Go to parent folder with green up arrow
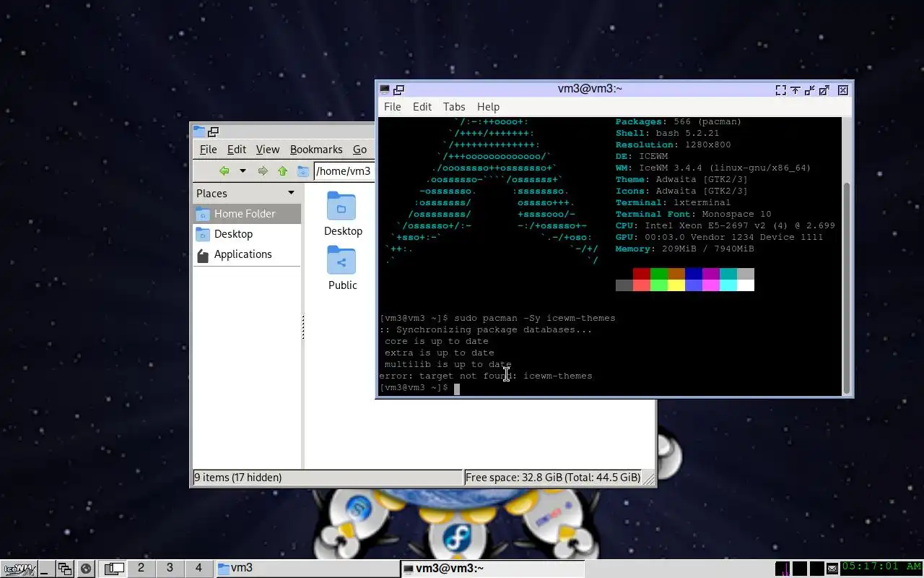The image size is (924, 578). tap(282, 171)
